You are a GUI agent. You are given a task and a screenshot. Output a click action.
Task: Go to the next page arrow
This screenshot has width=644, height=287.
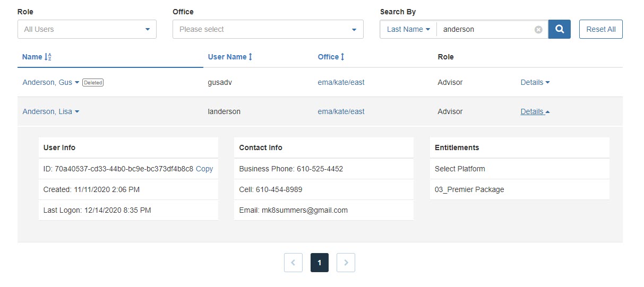346,263
